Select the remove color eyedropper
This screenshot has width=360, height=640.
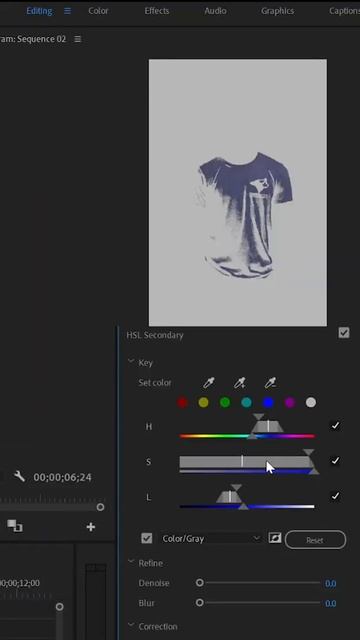click(x=270, y=383)
